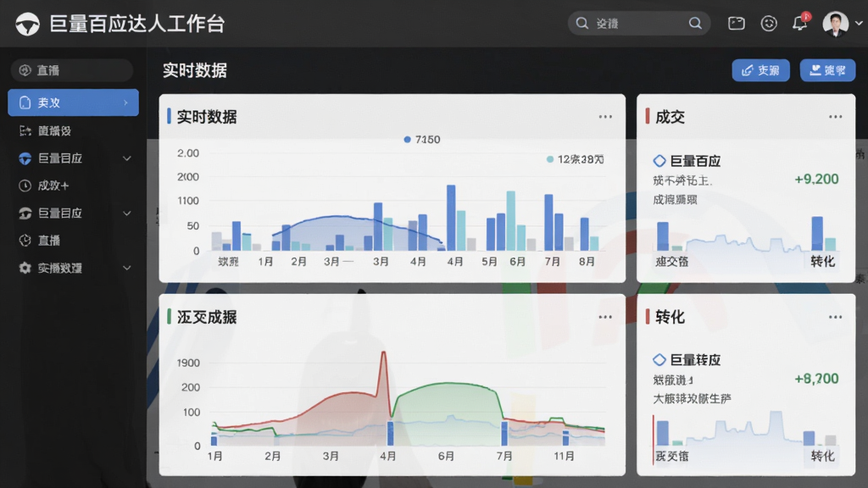868x488 pixels.
Task: Open the three-dot menu on the 转化 card
Action: pyautogui.click(x=835, y=317)
